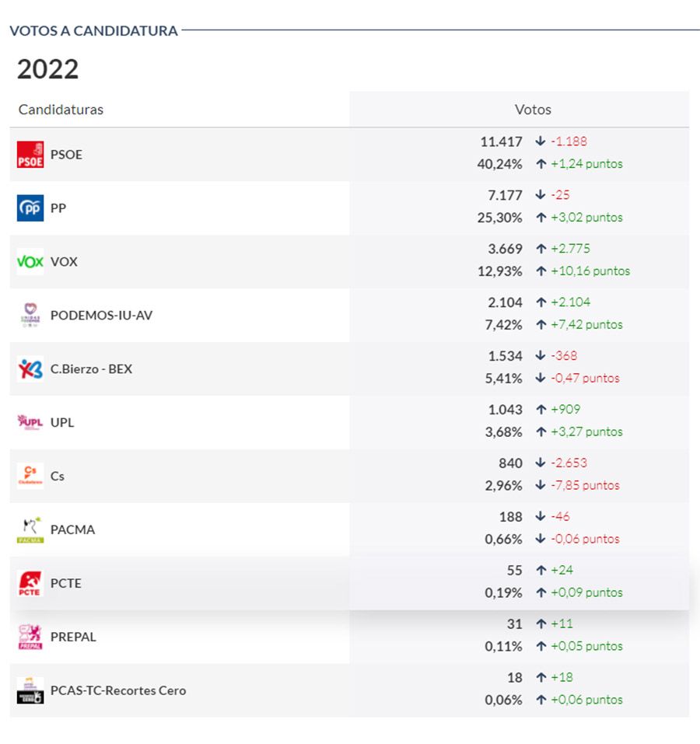
Task: Select the PCAS-TC-Recortes Cero name text
Action: click(118, 690)
